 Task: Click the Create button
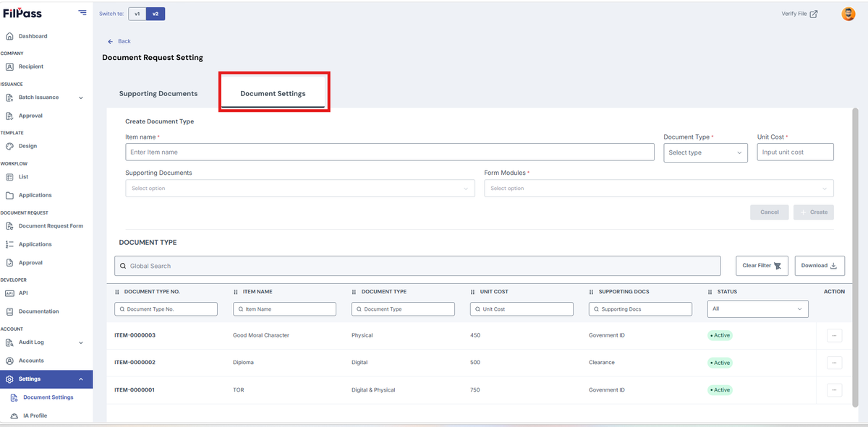(x=814, y=212)
